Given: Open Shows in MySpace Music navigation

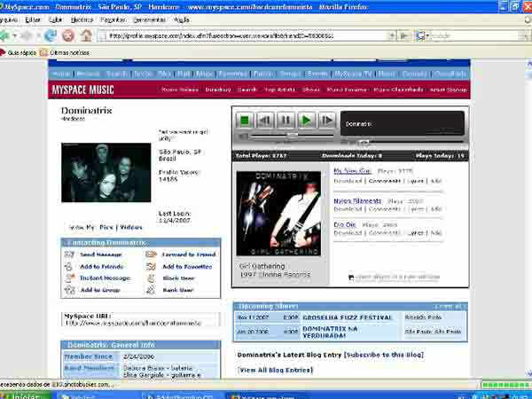Looking at the screenshot, I should (311, 90).
